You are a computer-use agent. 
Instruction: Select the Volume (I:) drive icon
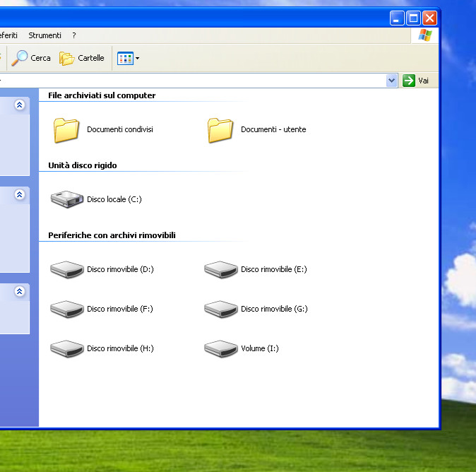(220, 348)
